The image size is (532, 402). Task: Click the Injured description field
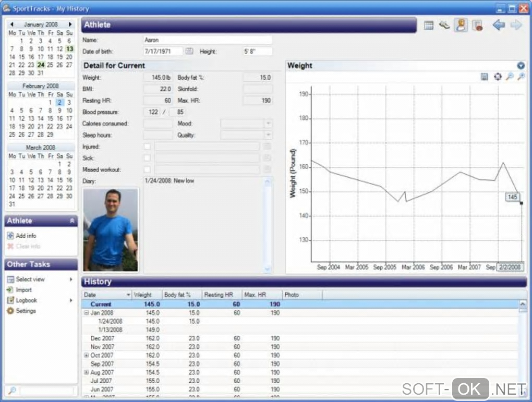[207, 147]
